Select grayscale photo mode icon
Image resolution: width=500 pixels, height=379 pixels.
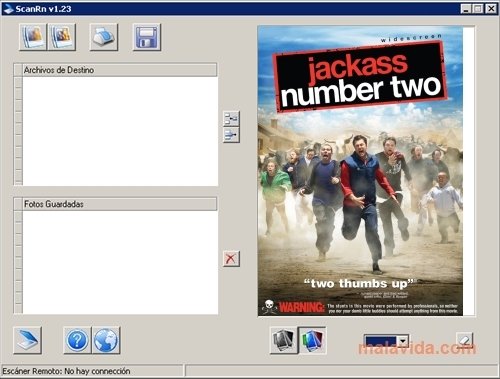(x=283, y=340)
